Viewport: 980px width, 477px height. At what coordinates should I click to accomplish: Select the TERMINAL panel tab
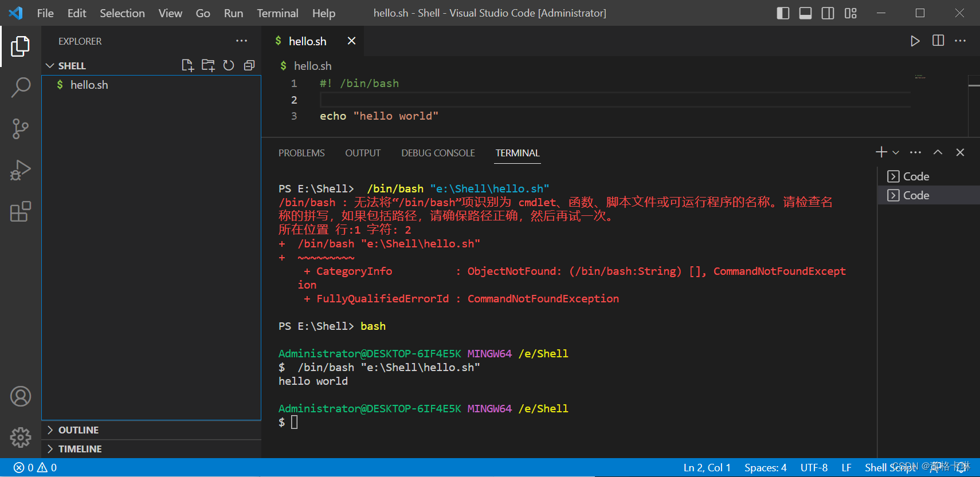point(518,153)
